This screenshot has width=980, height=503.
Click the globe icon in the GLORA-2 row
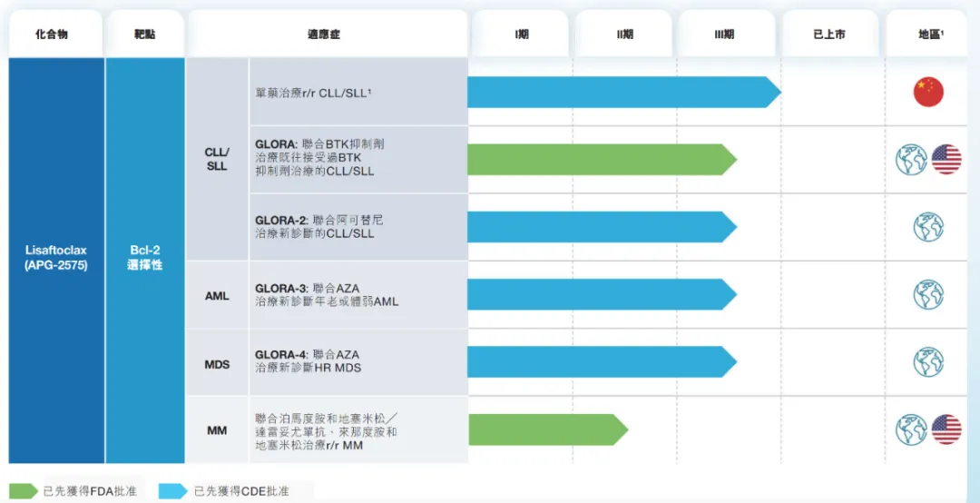928,227
